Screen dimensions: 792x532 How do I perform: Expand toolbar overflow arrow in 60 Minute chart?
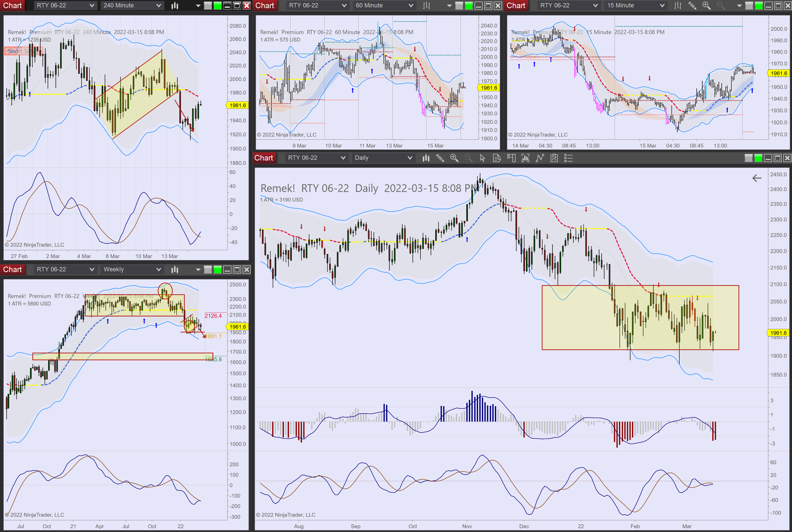tap(449, 5)
